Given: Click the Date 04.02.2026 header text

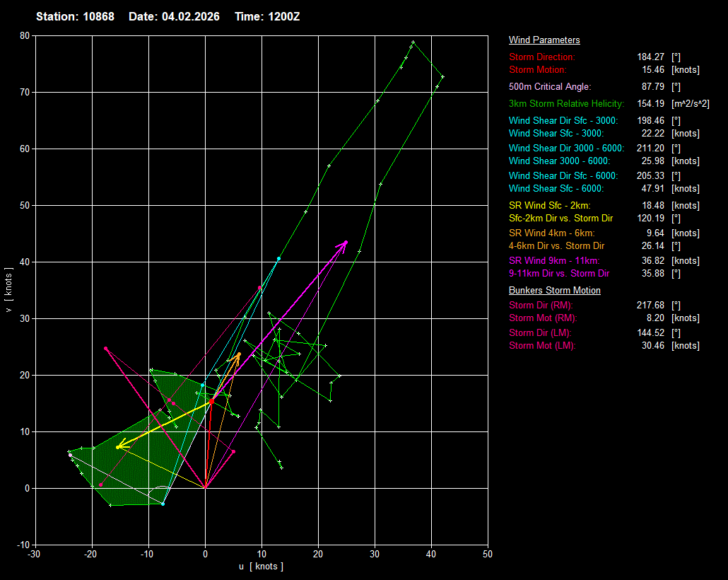Looking at the screenshot, I should pyautogui.click(x=175, y=16).
